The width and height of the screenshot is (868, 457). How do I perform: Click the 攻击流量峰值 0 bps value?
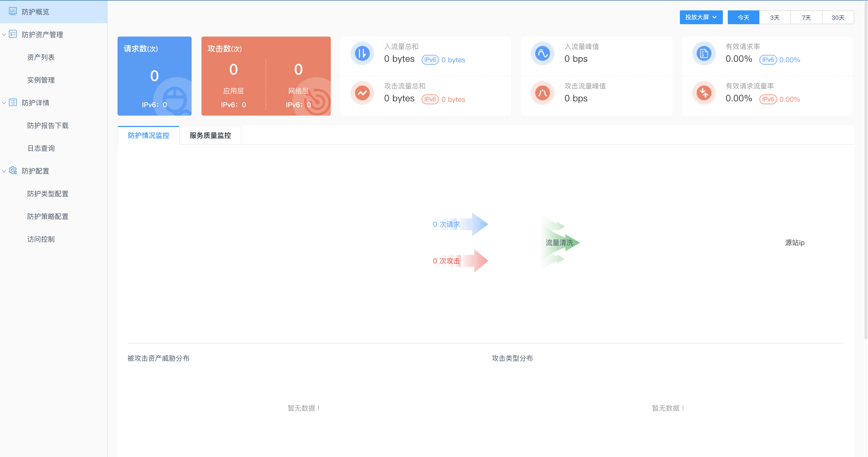576,98
